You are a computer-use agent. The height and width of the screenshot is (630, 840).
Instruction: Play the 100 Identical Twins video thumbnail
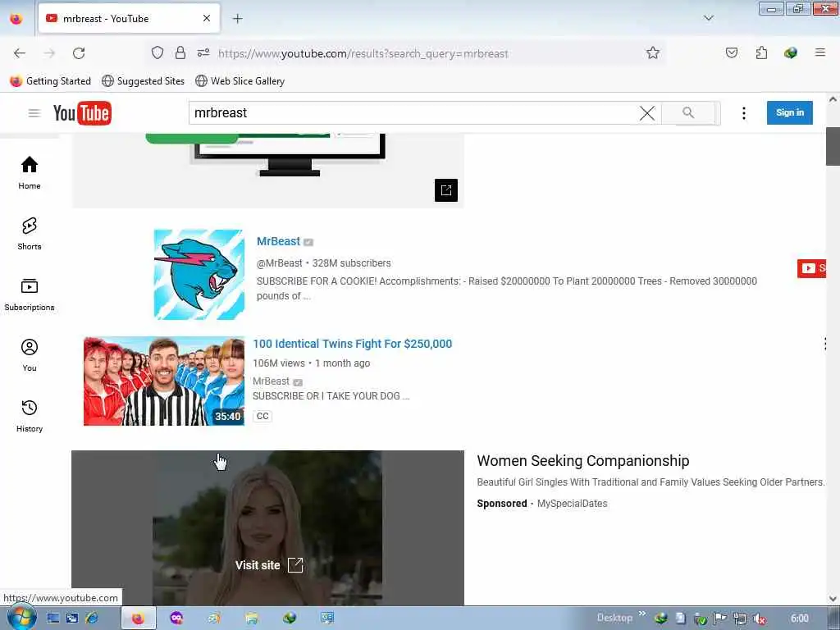point(164,381)
